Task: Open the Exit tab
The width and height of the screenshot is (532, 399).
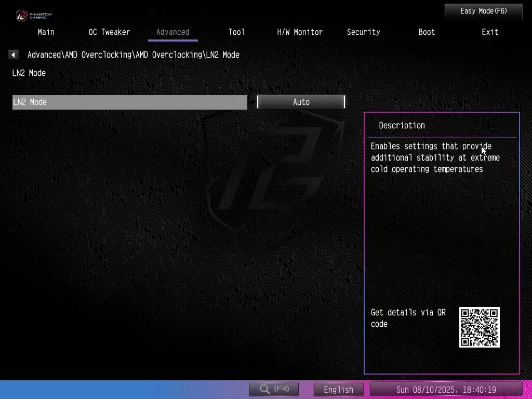Action: (x=490, y=32)
